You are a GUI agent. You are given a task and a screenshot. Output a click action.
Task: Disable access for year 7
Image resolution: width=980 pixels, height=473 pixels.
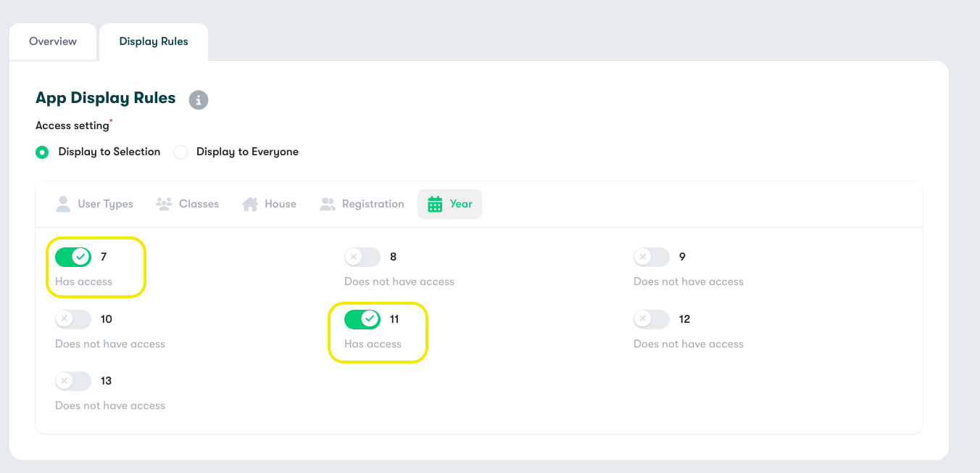(x=73, y=257)
